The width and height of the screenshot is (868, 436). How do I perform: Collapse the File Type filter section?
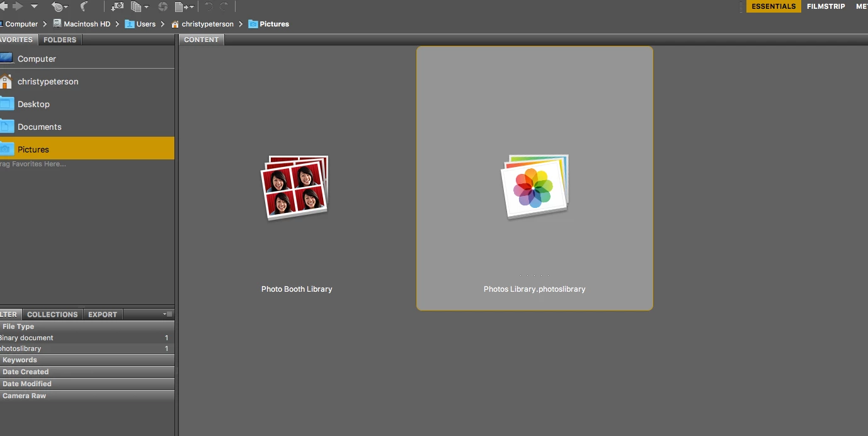tap(87, 326)
